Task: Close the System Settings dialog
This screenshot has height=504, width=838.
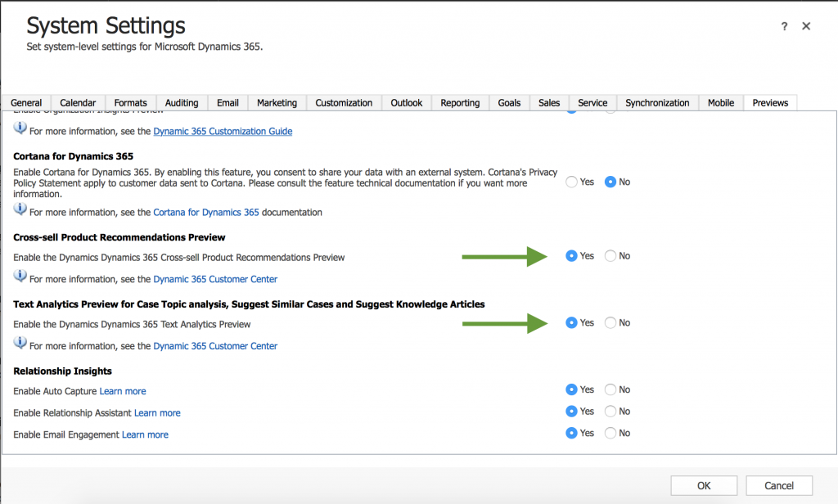Action: (806, 27)
